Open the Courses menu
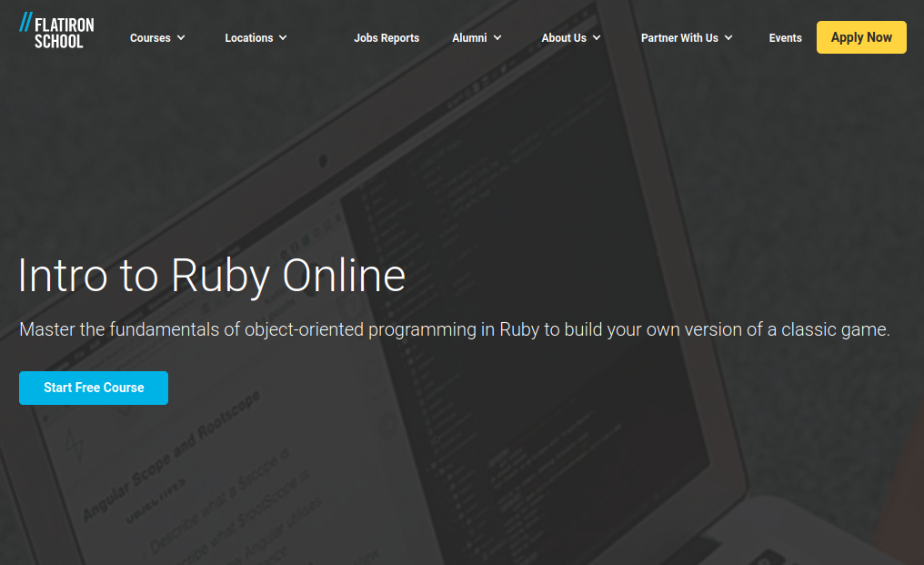The height and width of the screenshot is (565, 924). (x=150, y=37)
